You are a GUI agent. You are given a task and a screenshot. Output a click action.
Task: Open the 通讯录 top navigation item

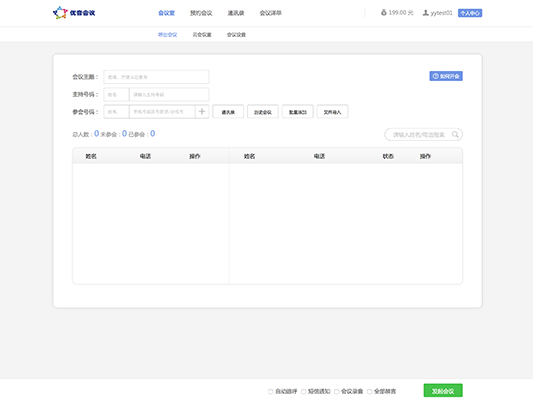point(236,13)
